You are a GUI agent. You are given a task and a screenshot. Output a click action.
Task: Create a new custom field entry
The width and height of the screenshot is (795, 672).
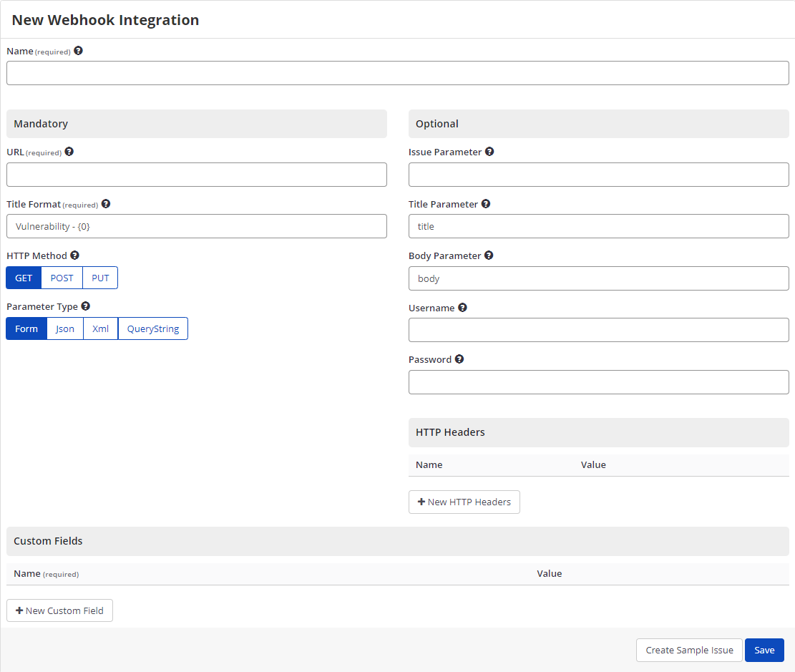click(59, 610)
